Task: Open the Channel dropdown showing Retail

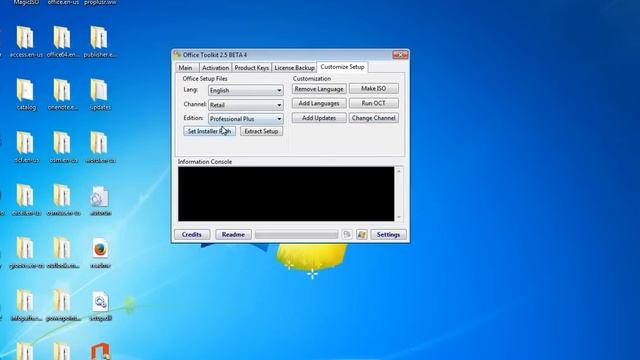Action: (x=246, y=105)
